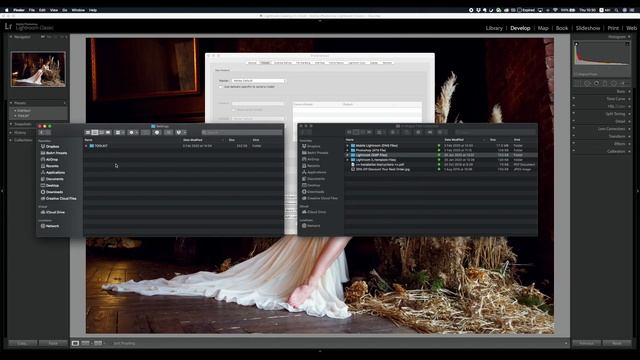Click the Previous button in Lightroom

586,343
